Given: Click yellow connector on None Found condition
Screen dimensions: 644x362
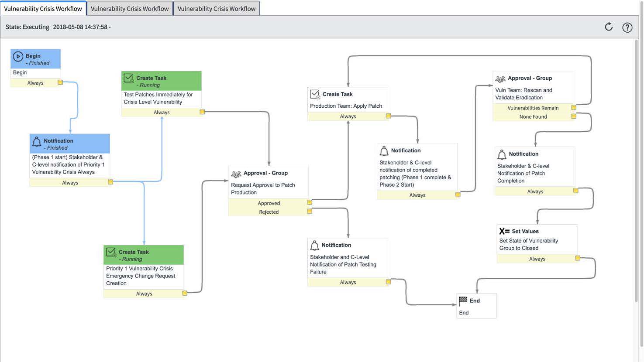Looking at the screenshot, I should [x=574, y=116].
